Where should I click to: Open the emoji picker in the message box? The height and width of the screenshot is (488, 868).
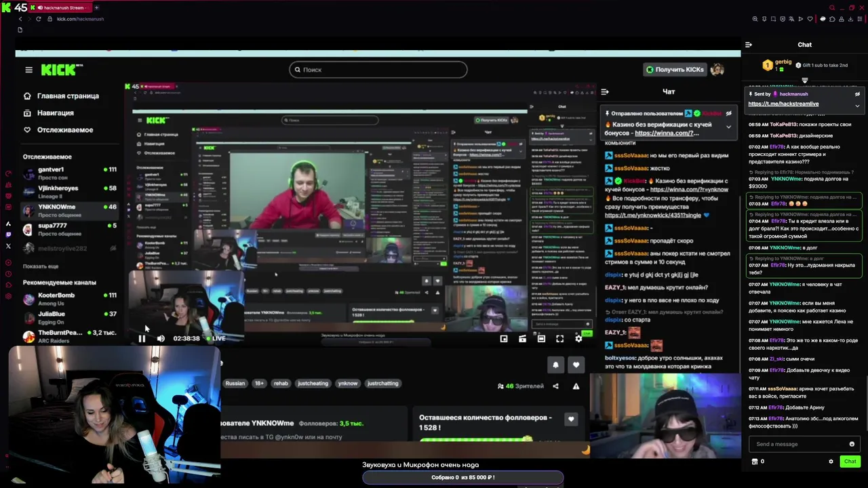pyautogui.click(x=852, y=444)
